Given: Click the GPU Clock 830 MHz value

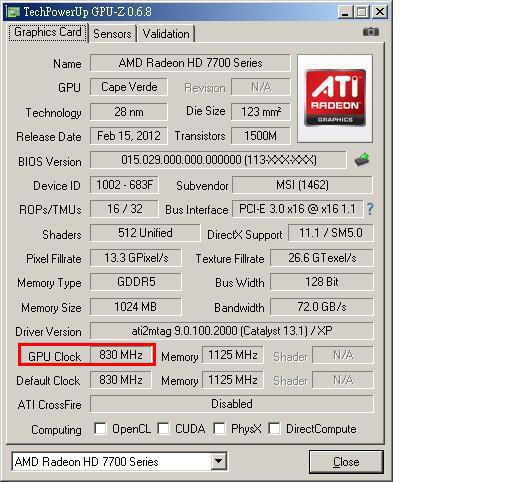Looking at the screenshot, I should [x=121, y=355].
